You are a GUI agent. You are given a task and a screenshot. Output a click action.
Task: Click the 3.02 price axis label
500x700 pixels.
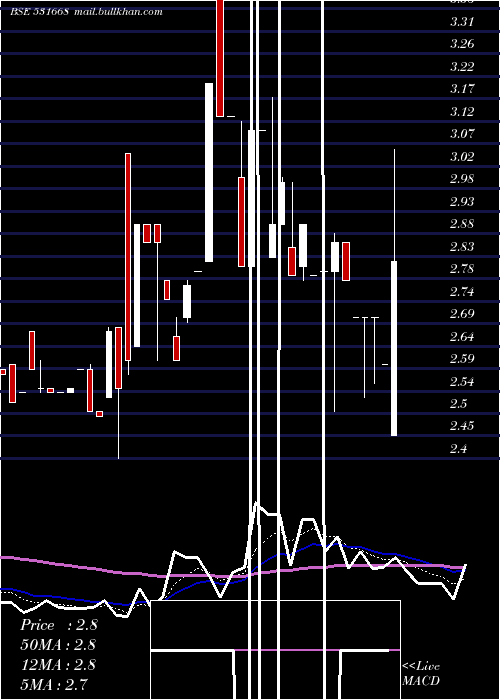point(462,156)
